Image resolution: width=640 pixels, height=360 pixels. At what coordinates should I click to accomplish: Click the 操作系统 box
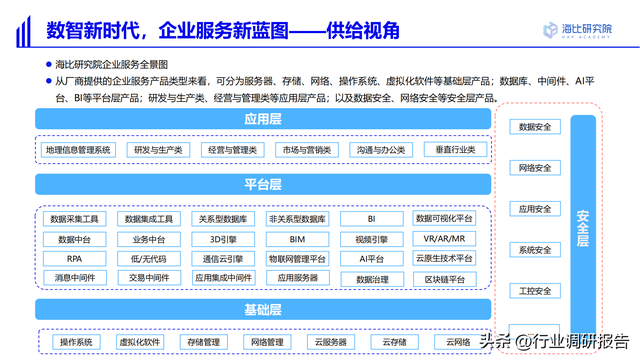[x=76, y=342]
